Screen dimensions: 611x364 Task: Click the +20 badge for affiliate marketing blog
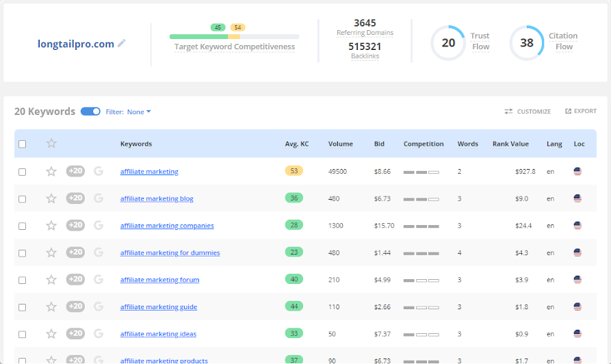click(75, 198)
